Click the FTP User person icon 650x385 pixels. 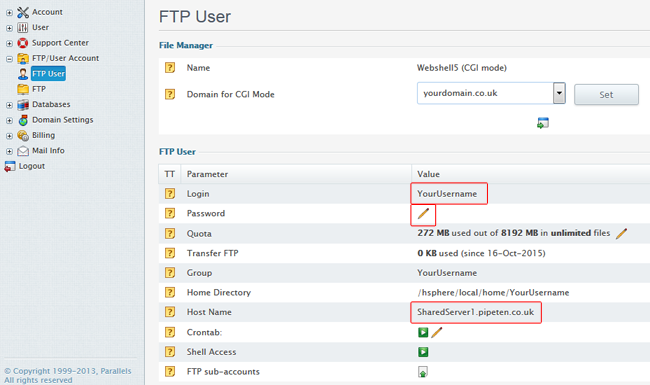coord(23,74)
